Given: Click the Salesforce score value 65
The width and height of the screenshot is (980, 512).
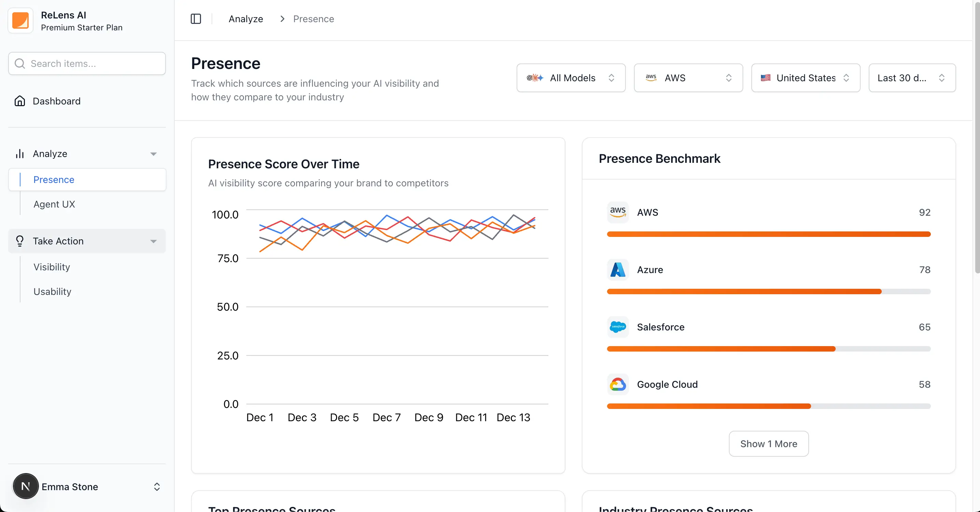Looking at the screenshot, I should tap(924, 327).
